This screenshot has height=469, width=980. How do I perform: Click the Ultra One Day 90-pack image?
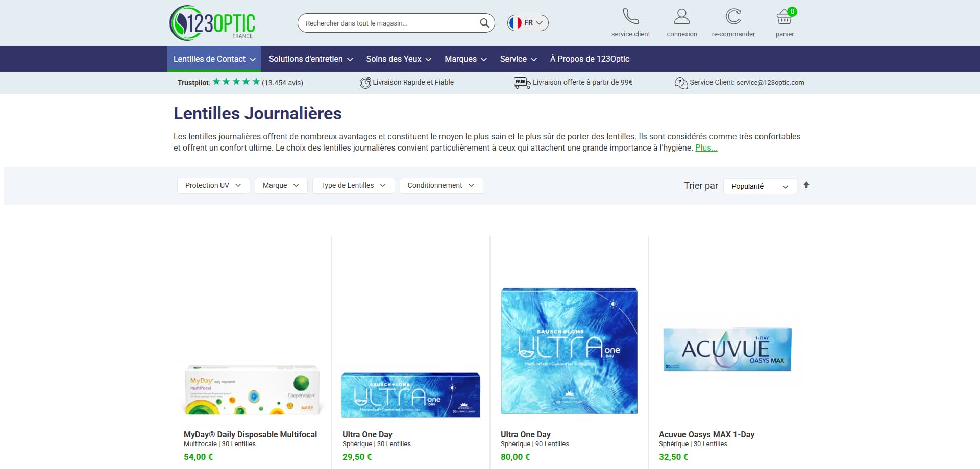pyautogui.click(x=569, y=351)
